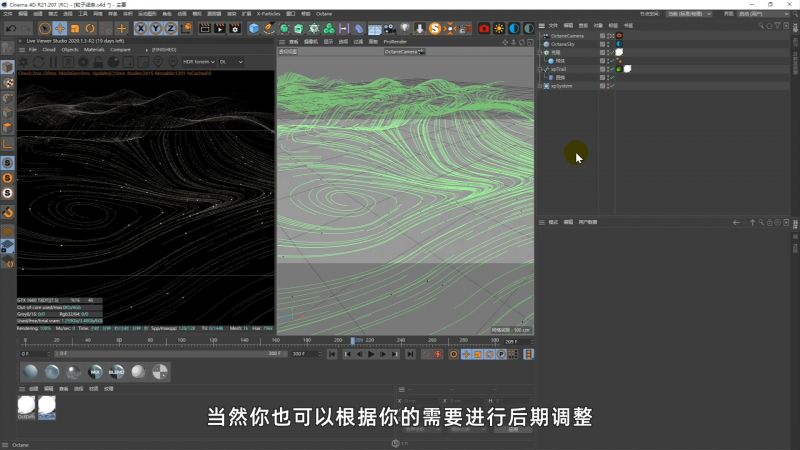Open Live Viewer File menu
This screenshot has height=450, width=800.
(33, 49)
